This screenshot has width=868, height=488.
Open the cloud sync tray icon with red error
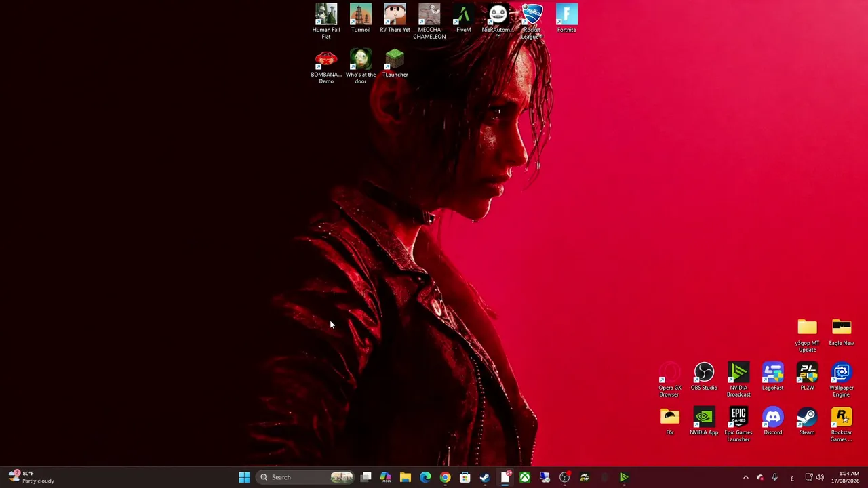760,477
